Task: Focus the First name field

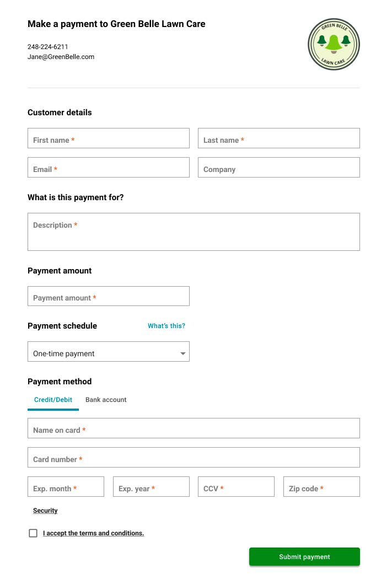Action: (x=109, y=138)
